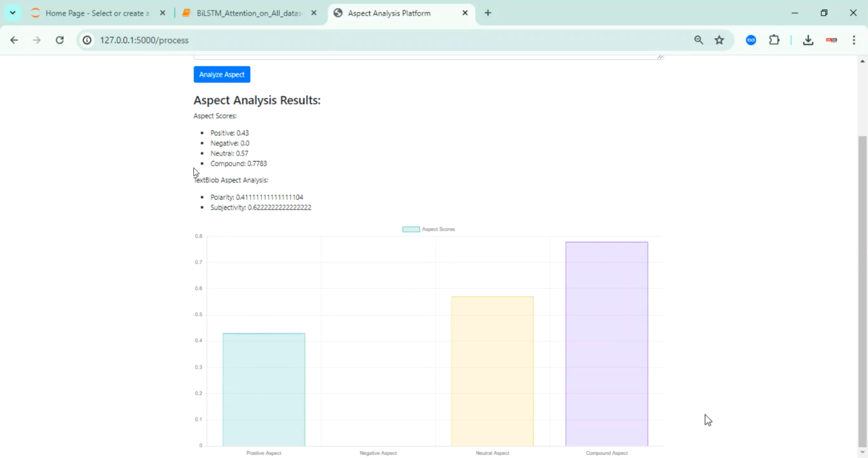Expand the tab search dropdown arrow
The width and height of the screenshot is (868, 458).
coord(12,13)
